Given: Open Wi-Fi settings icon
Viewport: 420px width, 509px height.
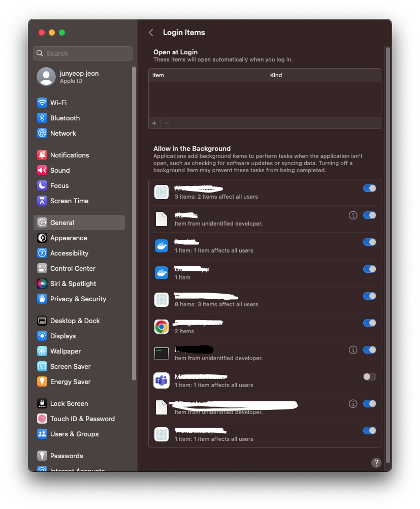Looking at the screenshot, I should point(42,103).
